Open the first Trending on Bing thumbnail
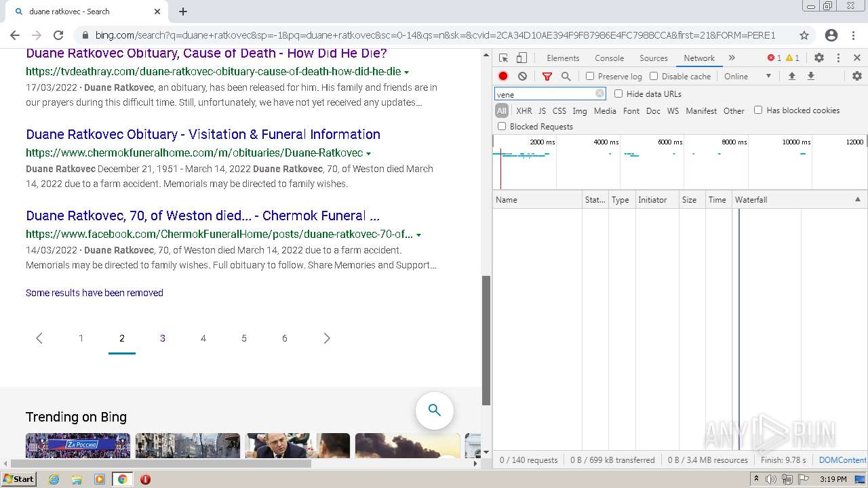This screenshot has height=488, width=868. pyautogui.click(x=78, y=445)
